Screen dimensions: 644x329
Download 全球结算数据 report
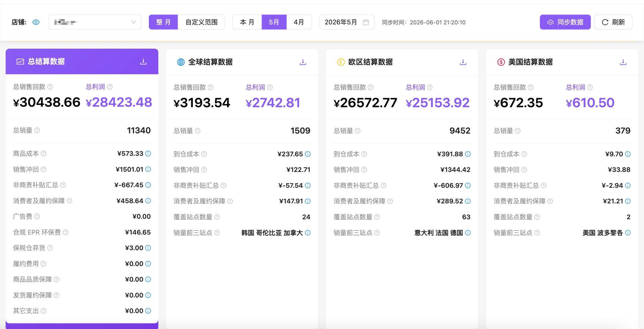pyautogui.click(x=303, y=62)
